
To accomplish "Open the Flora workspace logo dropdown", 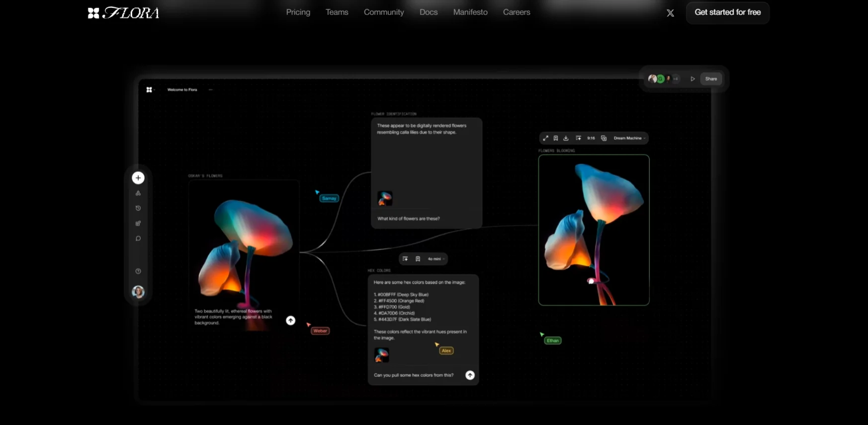I will click(150, 90).
